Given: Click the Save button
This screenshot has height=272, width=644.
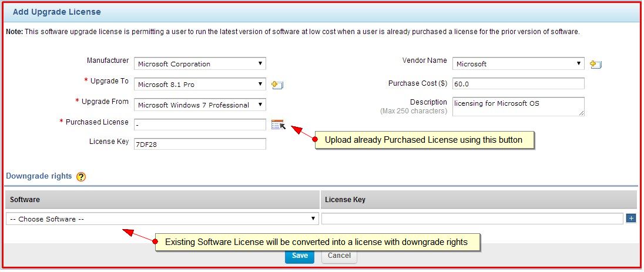Looking at the screenshot, I should coord(300,256).
